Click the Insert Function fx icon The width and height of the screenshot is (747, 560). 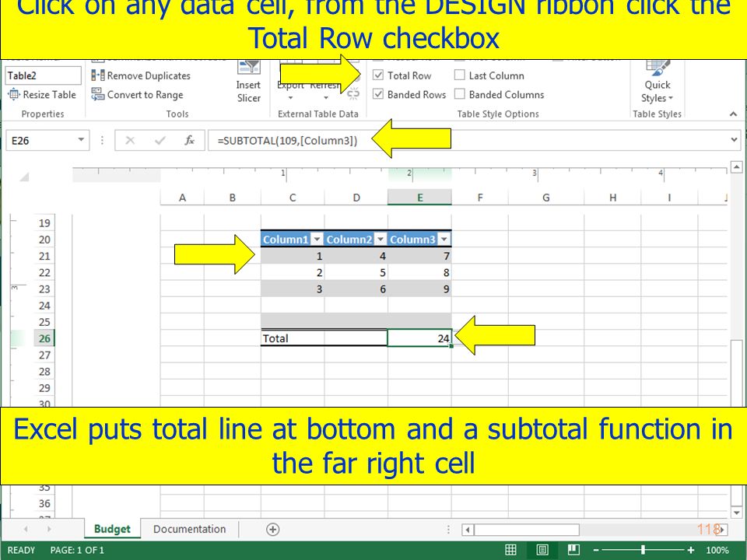pyautogui.click(x=189, y=141)
